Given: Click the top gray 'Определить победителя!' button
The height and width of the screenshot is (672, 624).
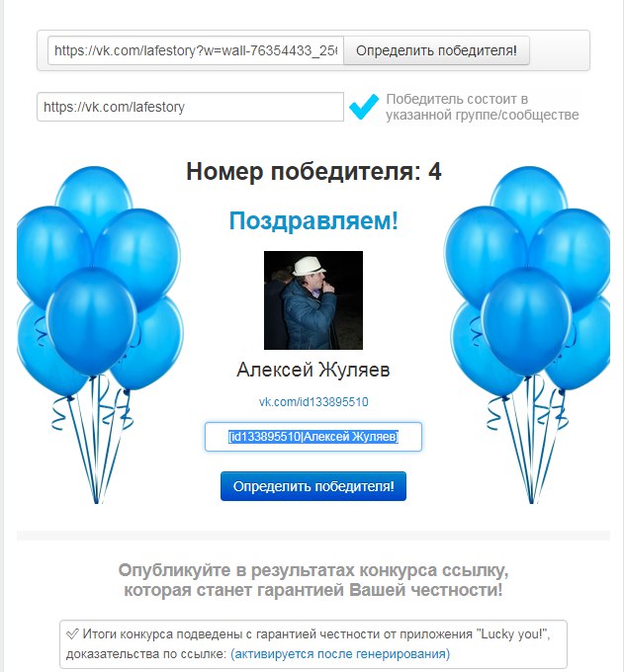Looking at the screenshot, I should point(436,50).
